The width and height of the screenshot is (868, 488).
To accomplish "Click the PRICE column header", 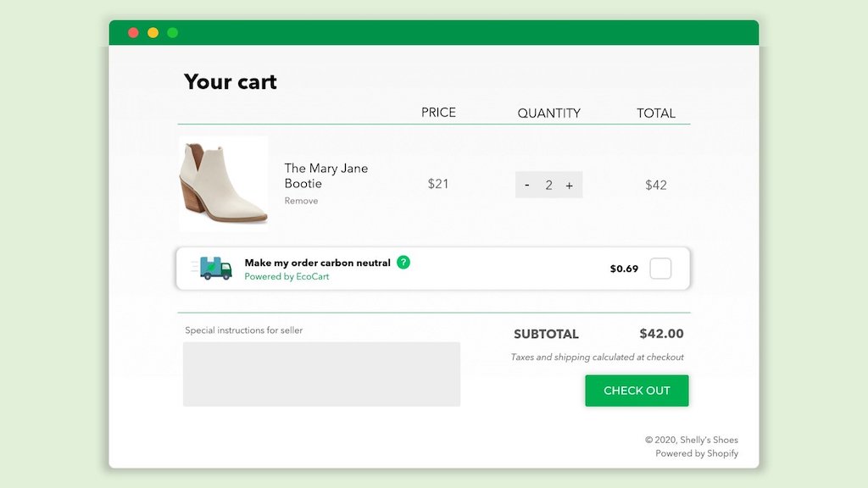I will point(438,112).
